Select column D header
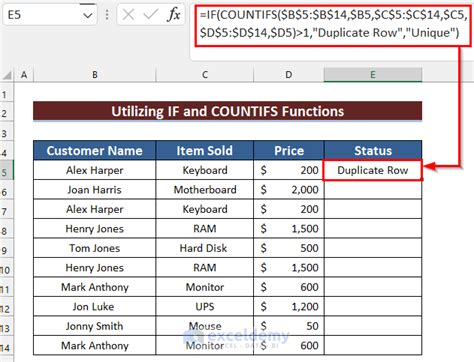The width and height of the screenshot is (474, 362). pos(289,75)
